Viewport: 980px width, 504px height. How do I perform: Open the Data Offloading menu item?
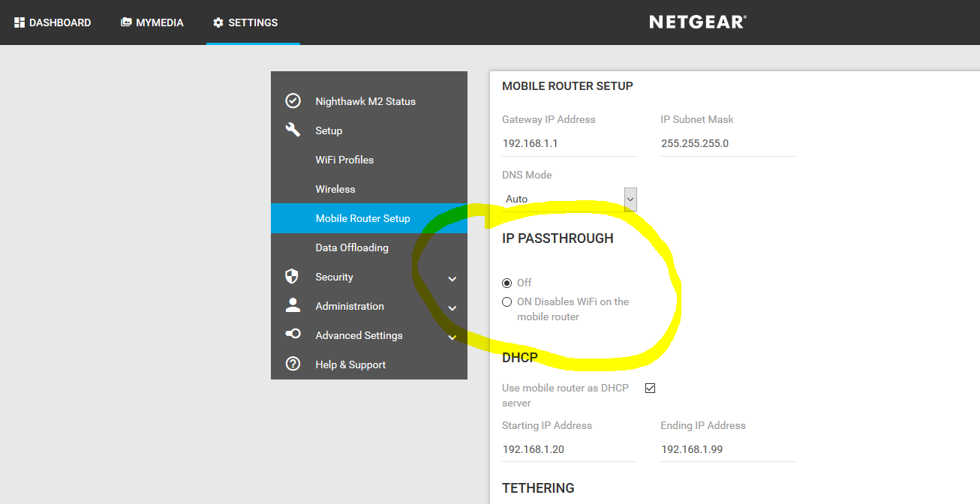tap(352, 247)
